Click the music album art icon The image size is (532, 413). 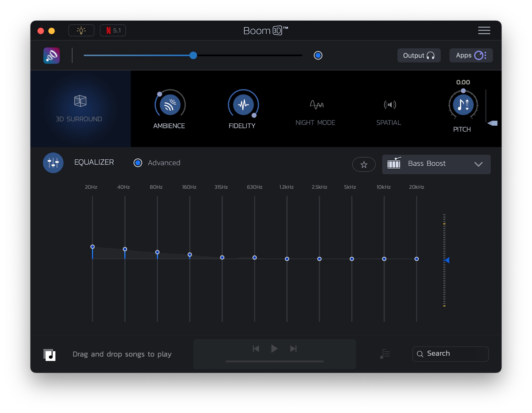50,355
